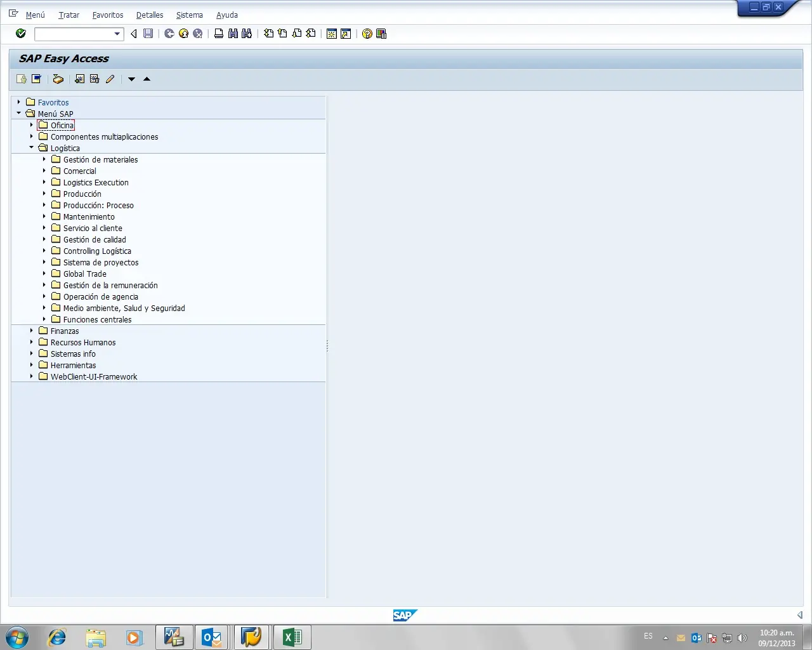Click the Find binoculars icon

coord(233,34)
